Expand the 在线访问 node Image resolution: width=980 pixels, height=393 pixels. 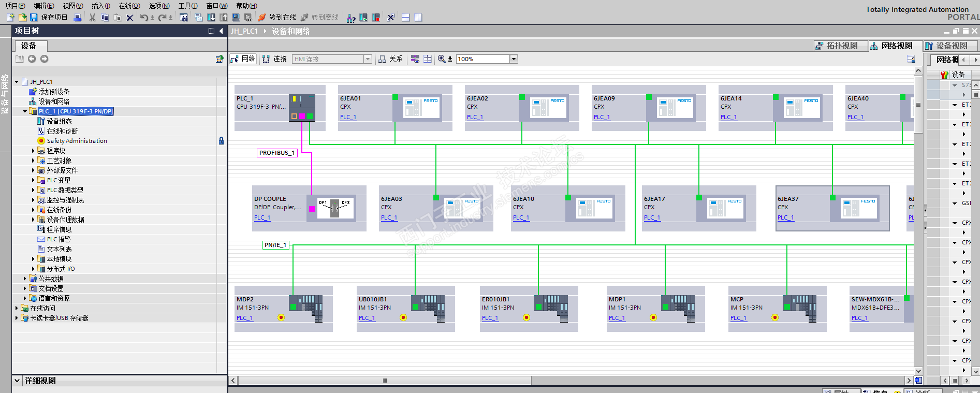tap(17, 308)
